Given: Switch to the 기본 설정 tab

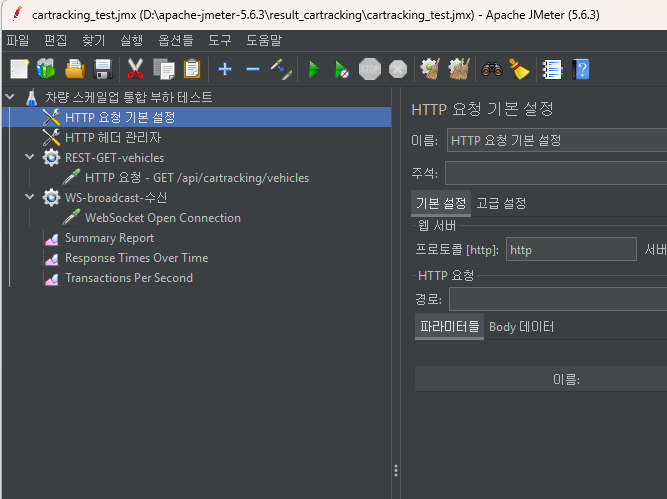Looking at the screenshot, I should (441, 203).
